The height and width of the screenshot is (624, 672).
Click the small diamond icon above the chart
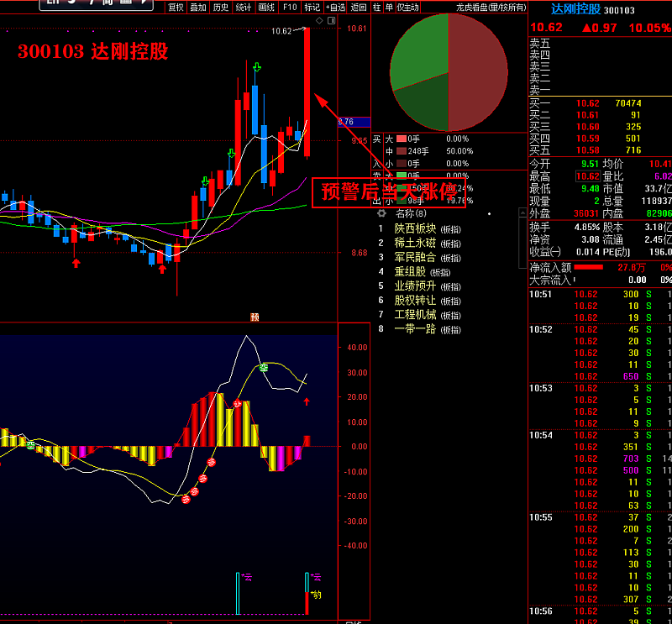(319, 20)
